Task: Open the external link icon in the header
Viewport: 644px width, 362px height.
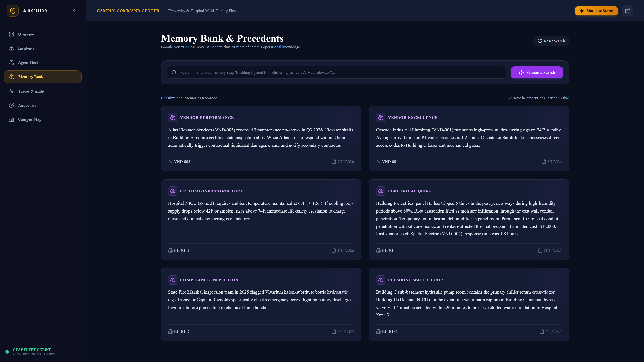Action: pyautogui.click(x=627, y=11)
